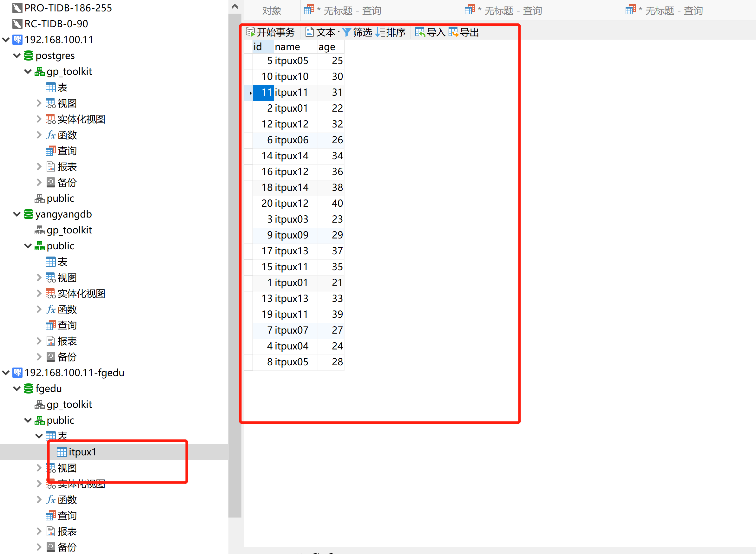The height and width of the screenshot is (554, 756).
Task: Collapse the 192.168.100.11 connection node
Action: click(x=6, y=40)
